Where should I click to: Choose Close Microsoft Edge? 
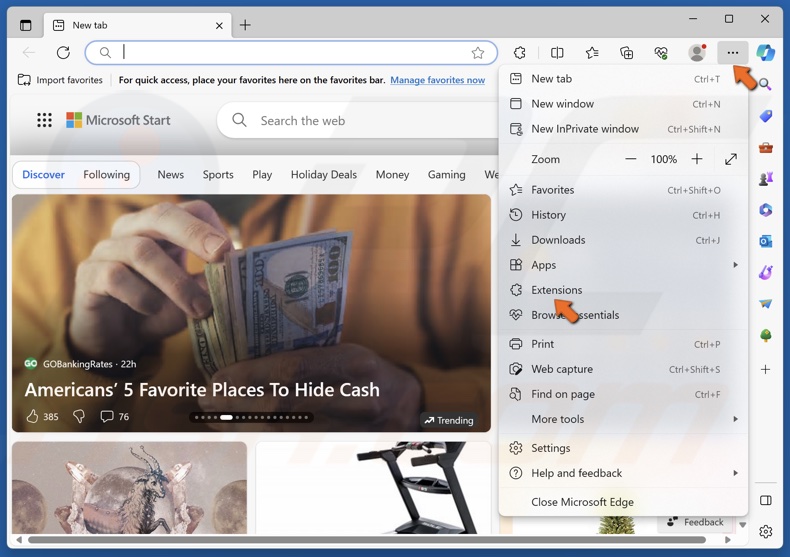click(623, 502)
